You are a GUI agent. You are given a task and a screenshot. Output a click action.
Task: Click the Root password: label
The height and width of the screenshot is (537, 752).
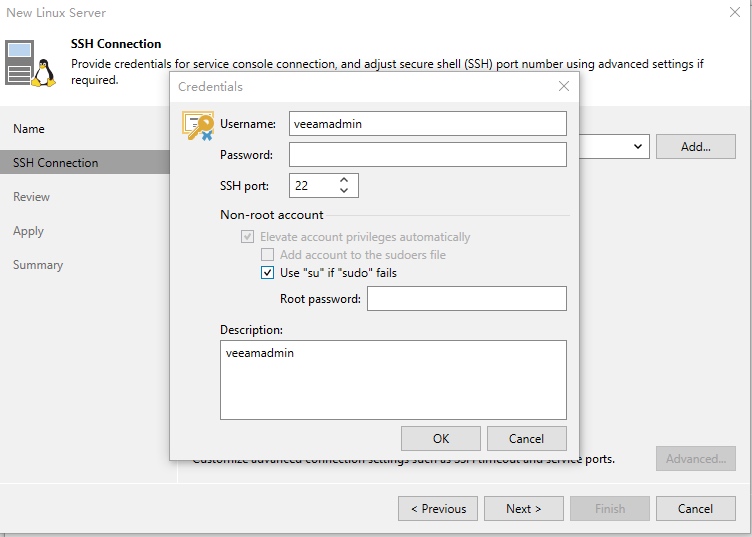click(x=320, y=299)
